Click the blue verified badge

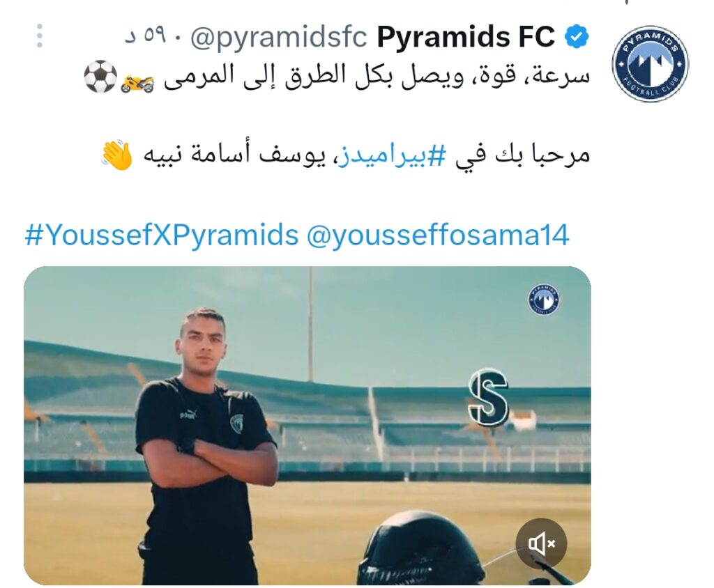click(577, 37)
